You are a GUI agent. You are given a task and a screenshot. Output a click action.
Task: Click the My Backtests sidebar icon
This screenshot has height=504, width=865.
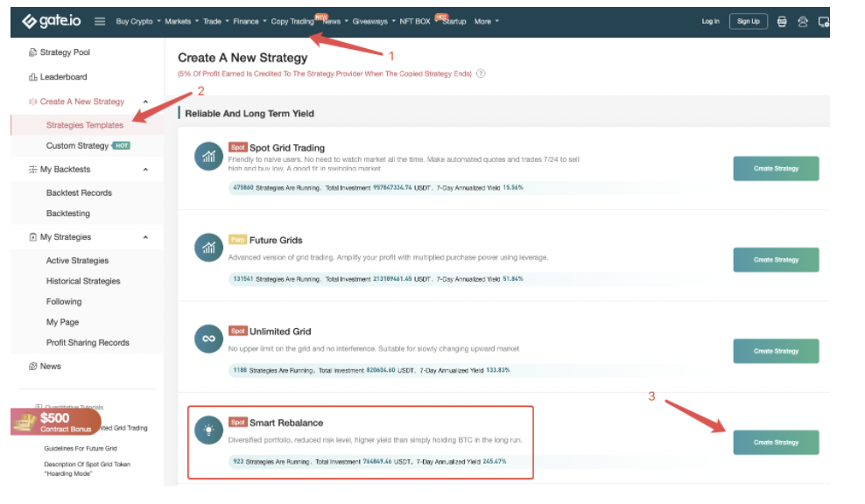32,169
